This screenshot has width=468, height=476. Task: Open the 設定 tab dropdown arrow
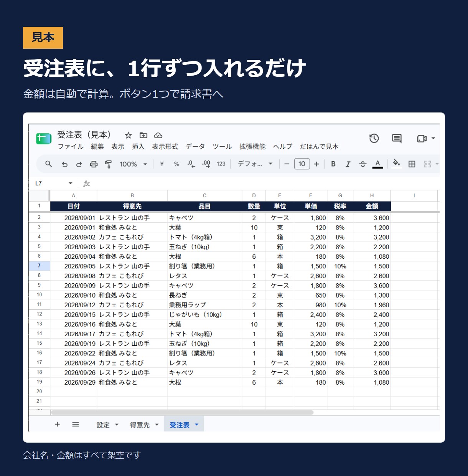coord(117,425)
